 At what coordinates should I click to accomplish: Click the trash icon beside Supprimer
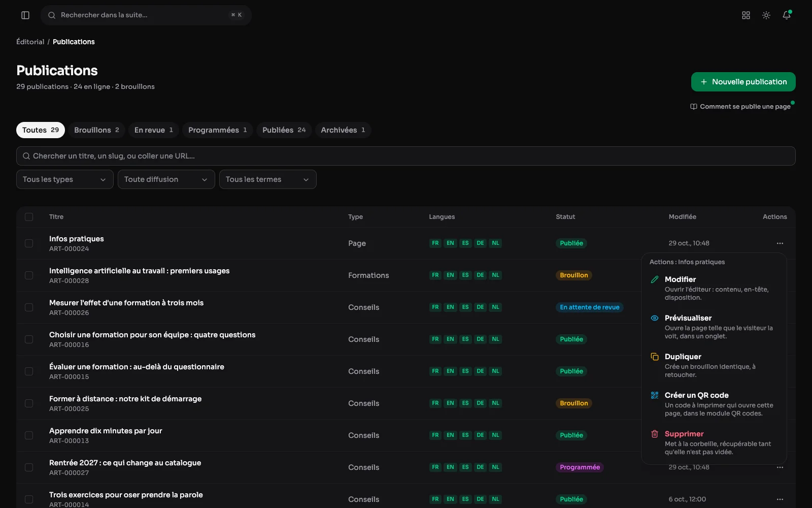point(655,434)
